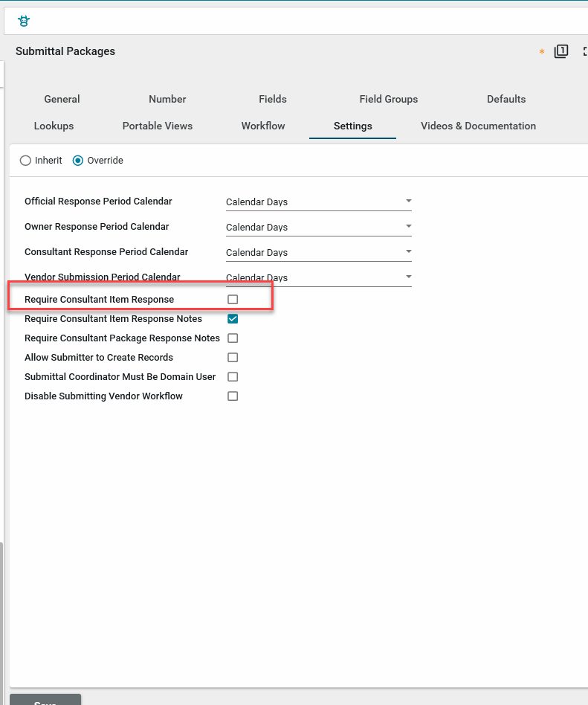
Task: Open the Field Groups tab
Action: (388, 99)
